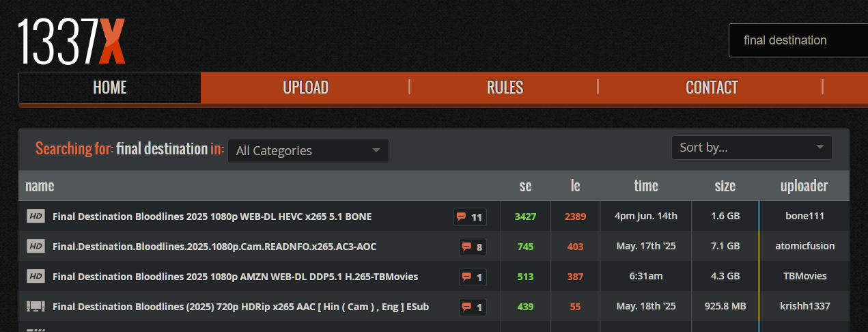Click the size cell '925.8 MB'

[x=725, y=306]
